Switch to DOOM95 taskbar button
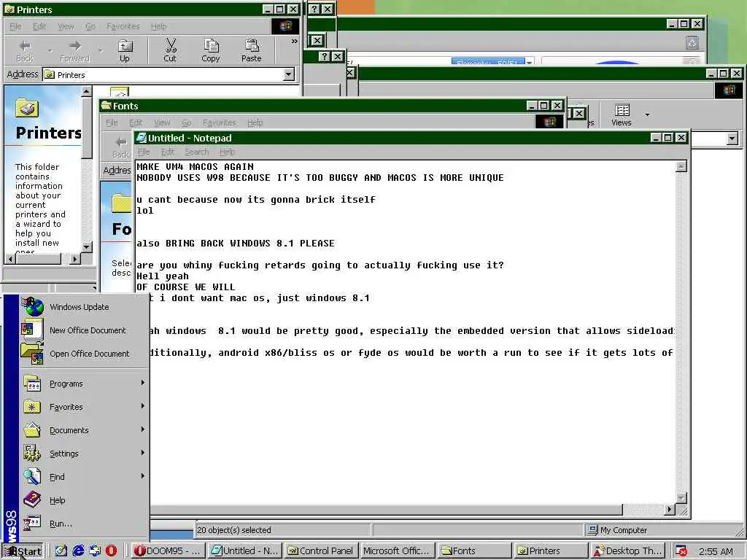 [167, 551]
